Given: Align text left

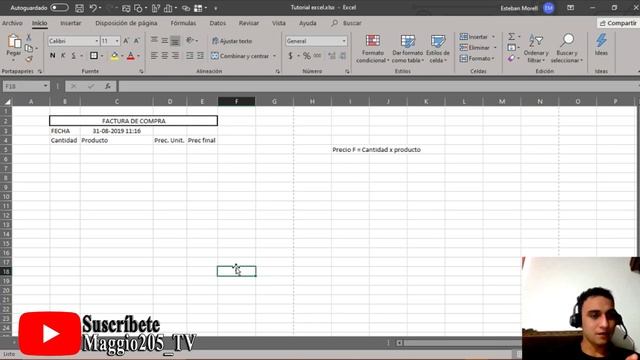Looking at the screenshot, I should 154,56.
